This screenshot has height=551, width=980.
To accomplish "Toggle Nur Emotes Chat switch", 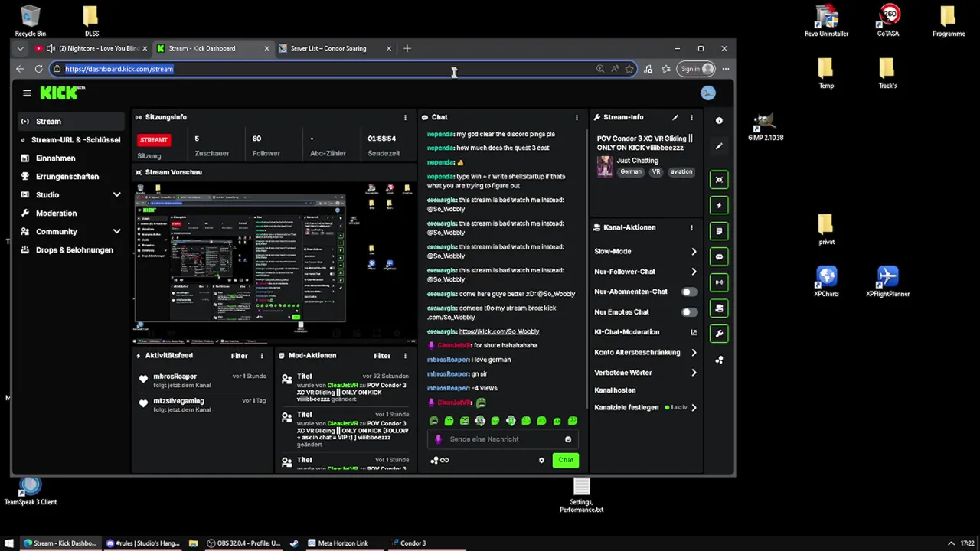I will [690, 312].
